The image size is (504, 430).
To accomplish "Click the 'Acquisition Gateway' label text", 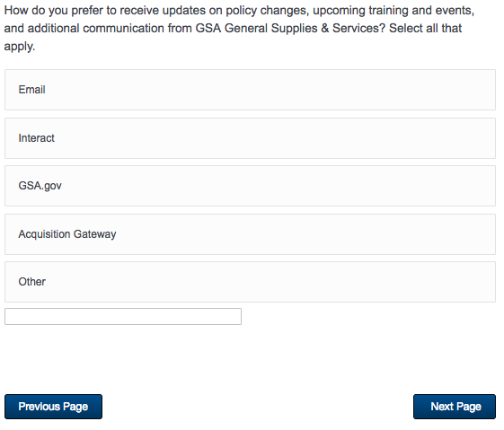I will point(67,234).
